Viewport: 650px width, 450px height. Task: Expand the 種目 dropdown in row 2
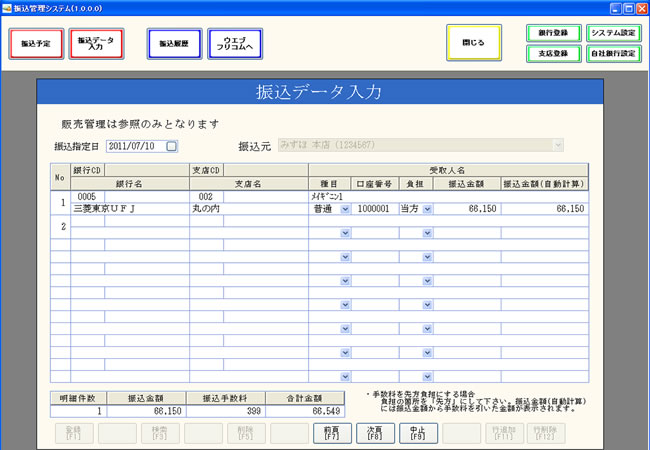[345, 234]
